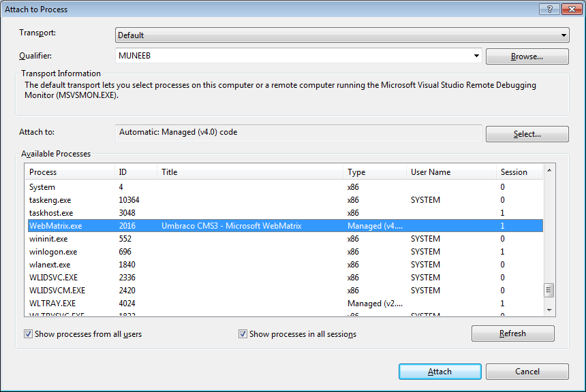Image resolution: width=586 pixels, height=392 pixels.
Task: Click the Attach to field showing Automatic: Managed code
Action: tap(298, 133)
